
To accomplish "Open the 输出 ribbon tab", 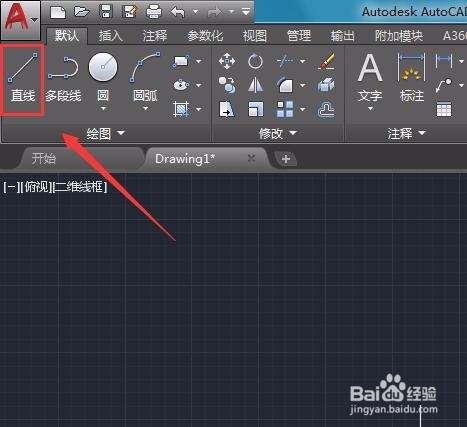I will tap(342, 35).
